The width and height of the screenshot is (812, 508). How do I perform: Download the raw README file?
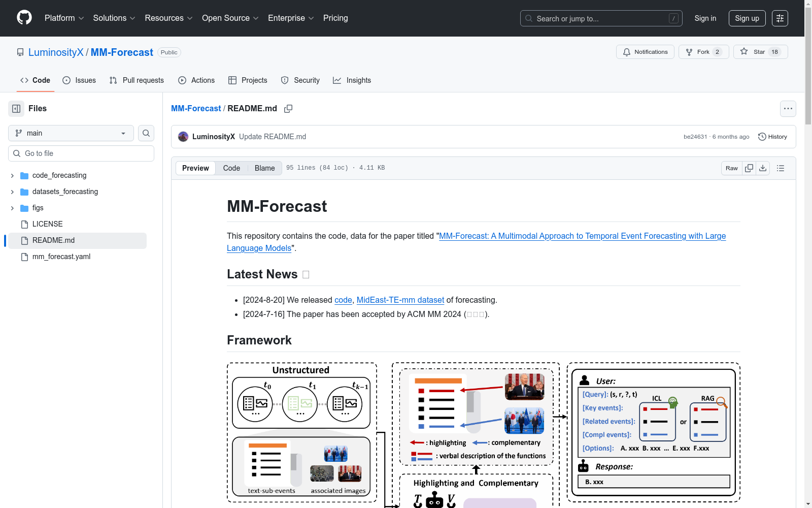763,168
